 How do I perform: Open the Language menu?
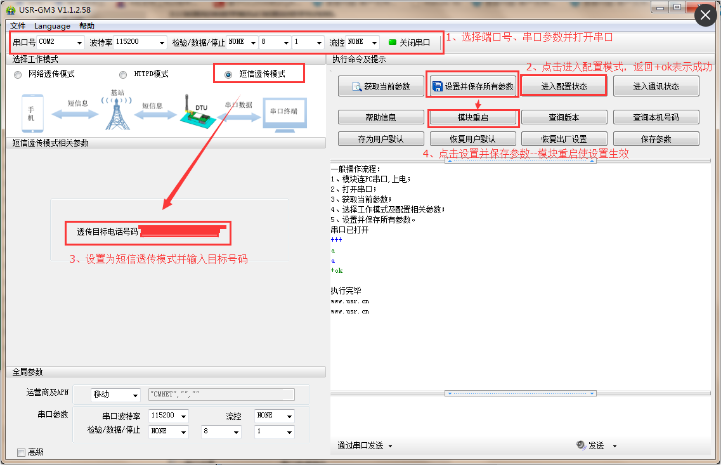tap(52, 25)
